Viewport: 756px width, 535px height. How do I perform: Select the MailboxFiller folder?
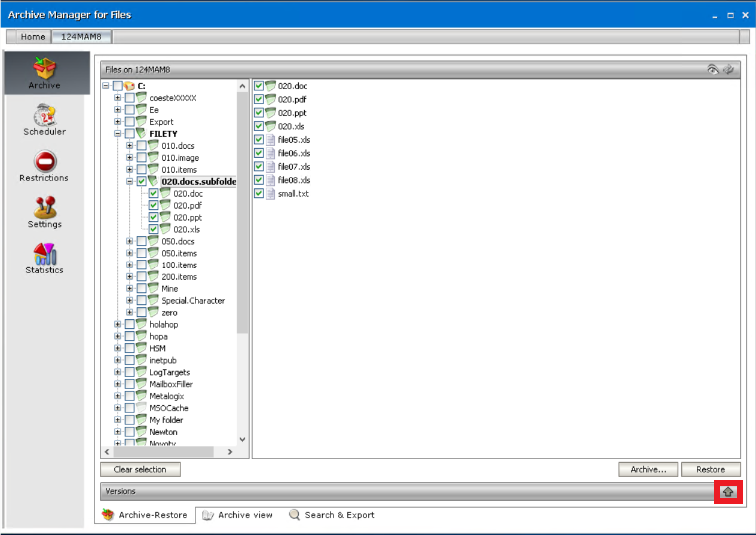tap(171, 384)
